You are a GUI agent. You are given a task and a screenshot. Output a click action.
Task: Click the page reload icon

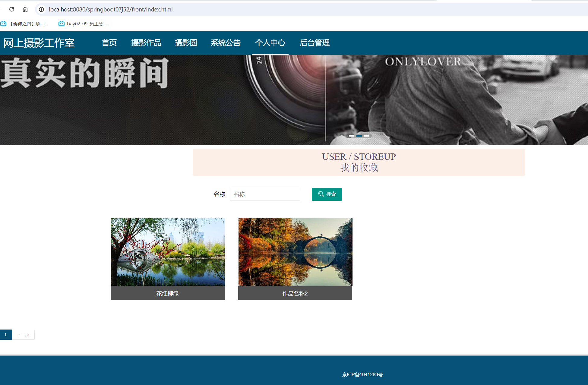click(x=12, y=9)
